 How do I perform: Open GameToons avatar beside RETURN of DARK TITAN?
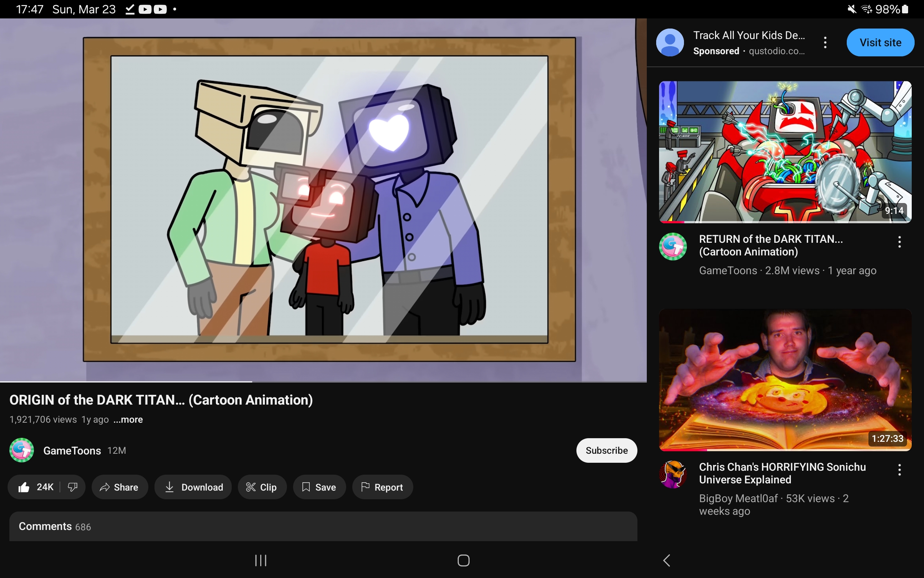[673, 247]
